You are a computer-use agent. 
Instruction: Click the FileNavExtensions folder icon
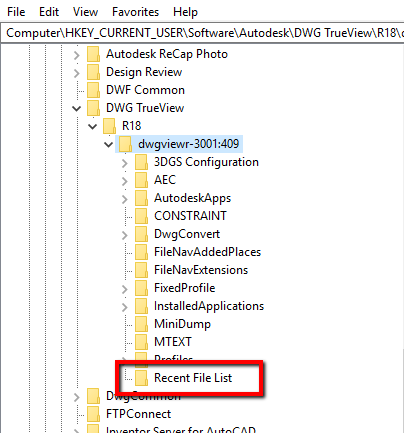tap(141, 270)
